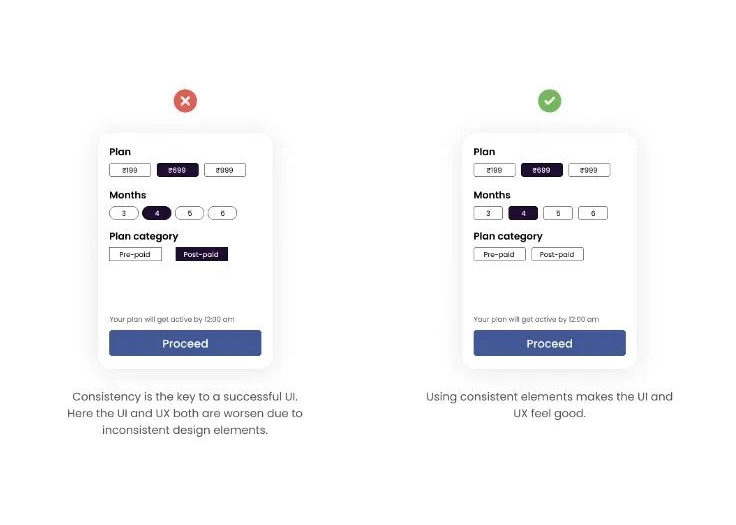Select ₹999 plan in the right card
Image resolution: width=736 pixels, height=525 pixels.
pos(589,170)
